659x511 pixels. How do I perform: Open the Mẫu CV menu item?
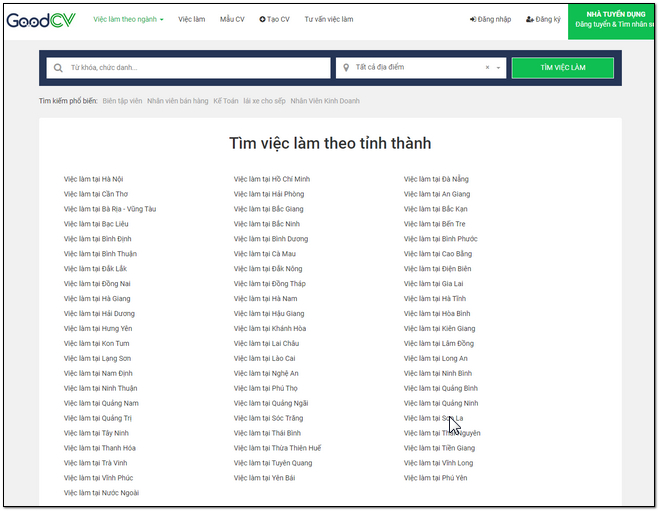click(x=232, y=19)
